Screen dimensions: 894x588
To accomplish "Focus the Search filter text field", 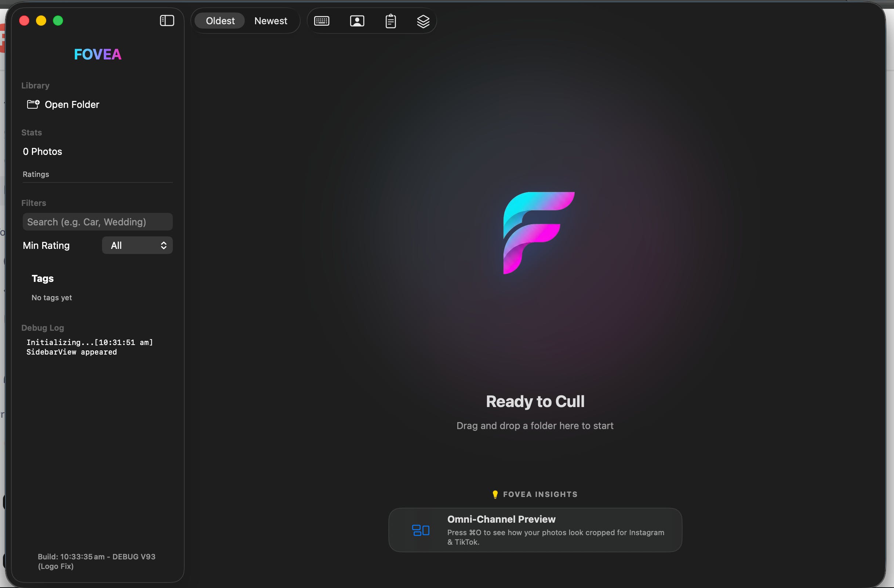I will coord(97,222).
